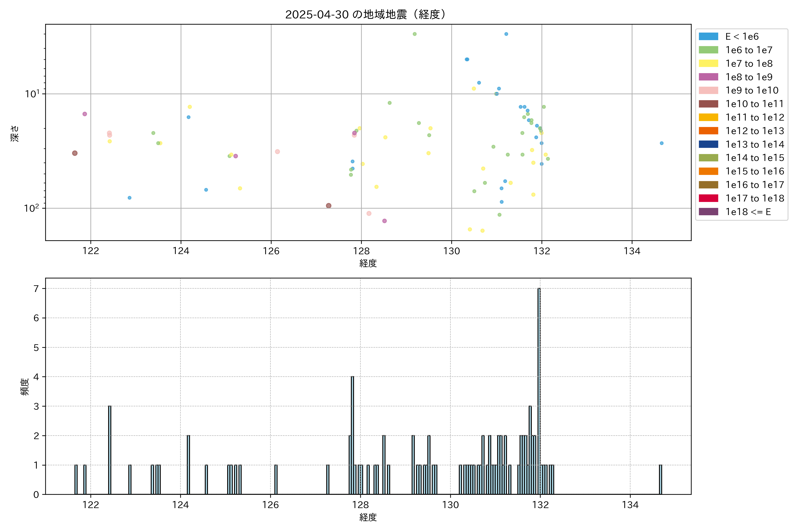Click the dark purple 1e18 <= E swatch
Screen dimensions: 798x532
708,212
